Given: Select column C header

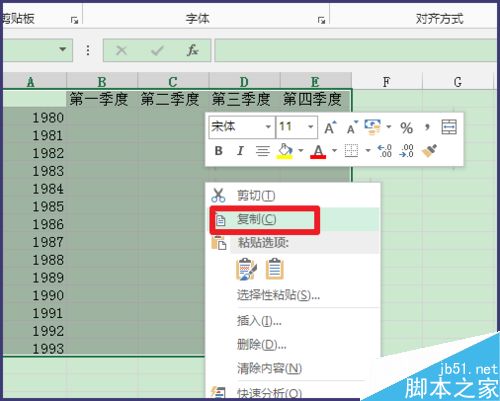Looking at the screenshot, I should click(173, 81).
